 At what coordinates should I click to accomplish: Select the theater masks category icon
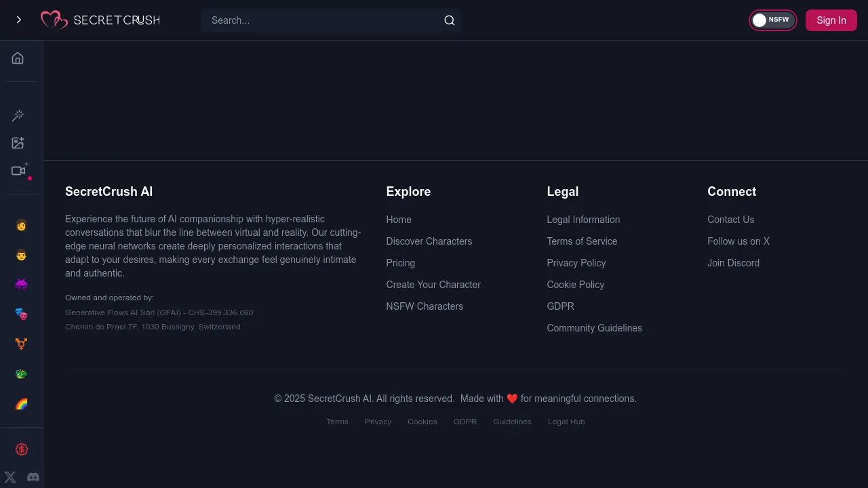pyautogui.click(x=21, y=314)
